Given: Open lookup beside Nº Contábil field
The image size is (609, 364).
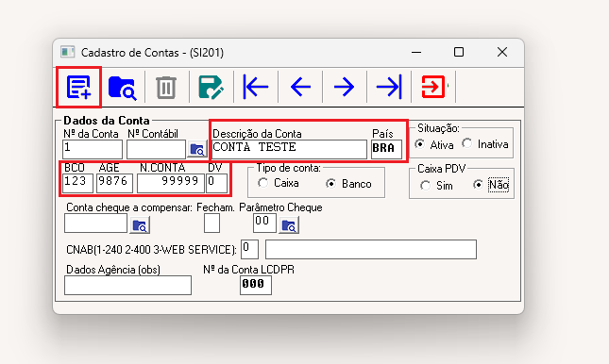Looking at the screenshot, I should click(x=197, y=149).
